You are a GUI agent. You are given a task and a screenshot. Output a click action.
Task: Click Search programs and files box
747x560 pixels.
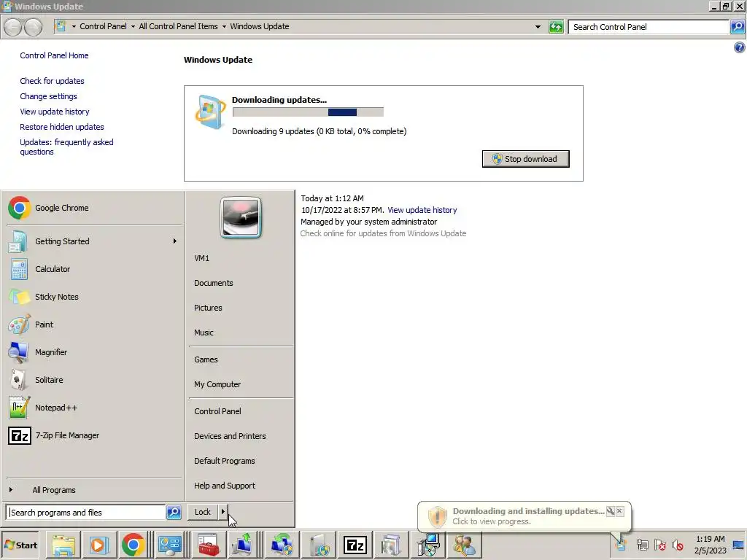tap(86, 513)
